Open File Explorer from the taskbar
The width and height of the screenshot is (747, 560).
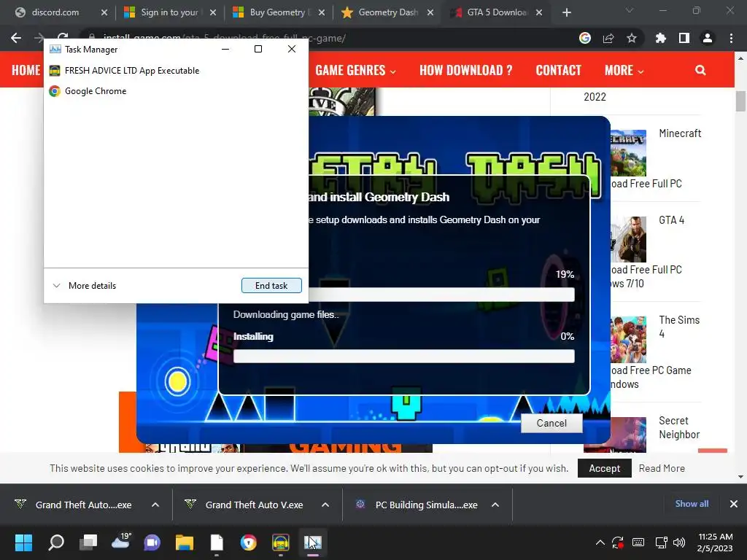click(x=185, y=542)
